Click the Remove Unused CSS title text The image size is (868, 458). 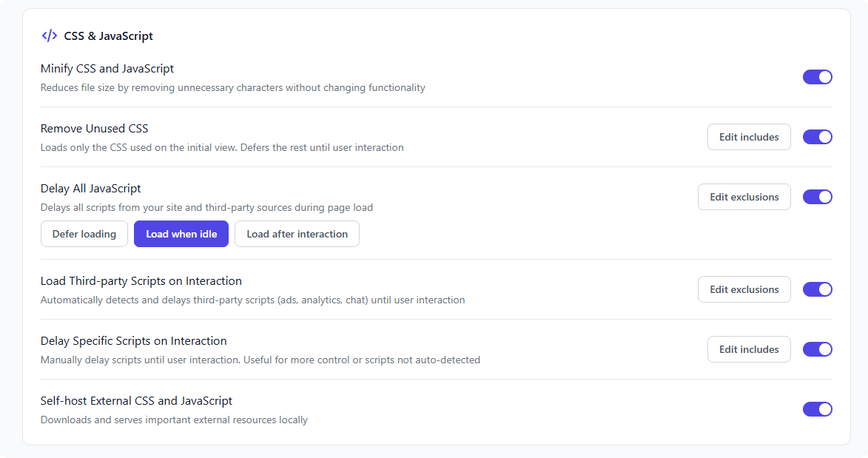click(x=95, y=129)
